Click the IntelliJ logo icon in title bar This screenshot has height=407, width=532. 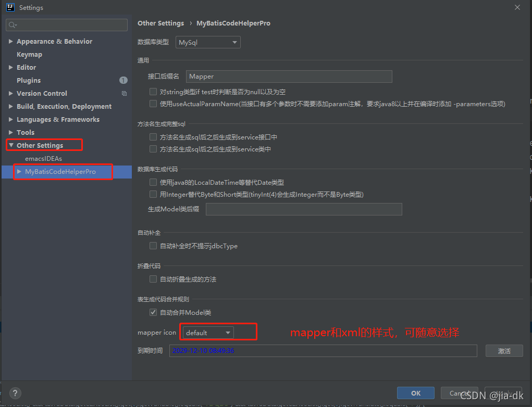coord(10,7)
